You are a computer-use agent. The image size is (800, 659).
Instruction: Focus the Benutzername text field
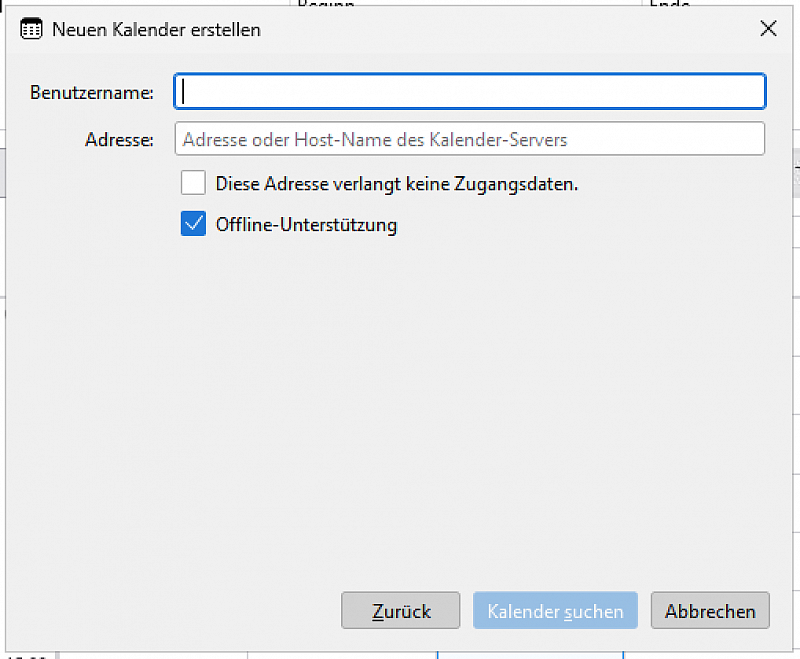click(x=469, y=91)
